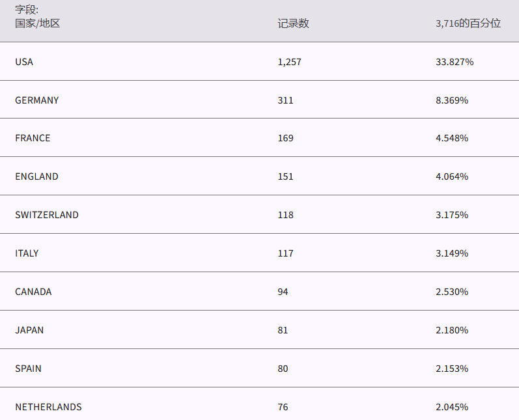
Task: Click Netherlands record count 76
Action: tap(283, 407)
